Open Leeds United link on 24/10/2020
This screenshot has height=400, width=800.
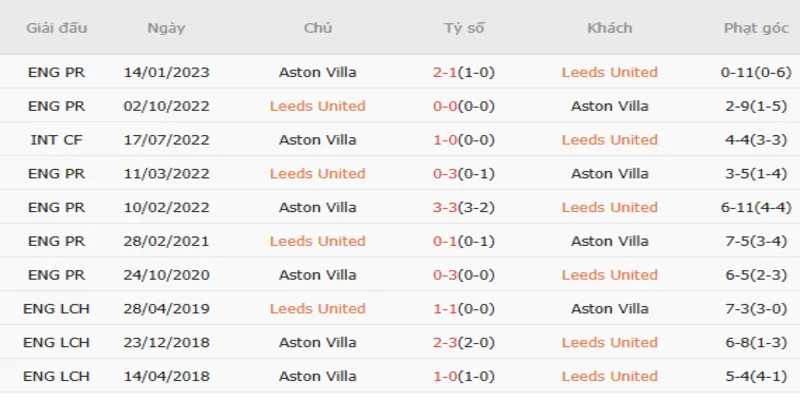[x=610, y=275]
